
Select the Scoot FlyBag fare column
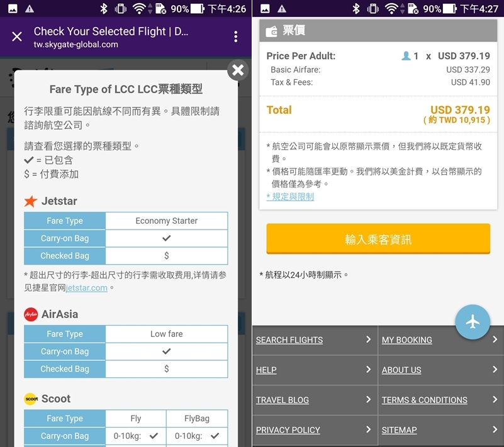[x=197, y=419]
